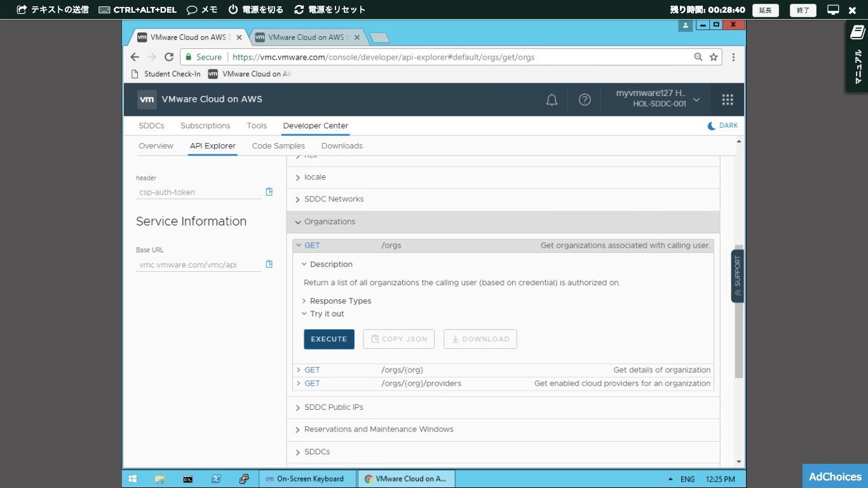Image resolution: width=868 pixels, height=488 pixels.
Task: Select the Developer Center tab
Action: tap(316, 126)
